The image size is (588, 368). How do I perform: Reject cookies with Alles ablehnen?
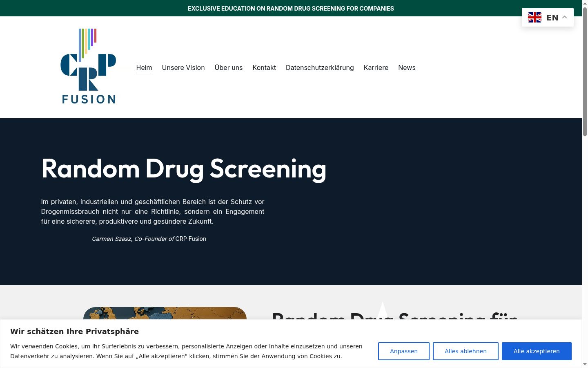(465, 351)
